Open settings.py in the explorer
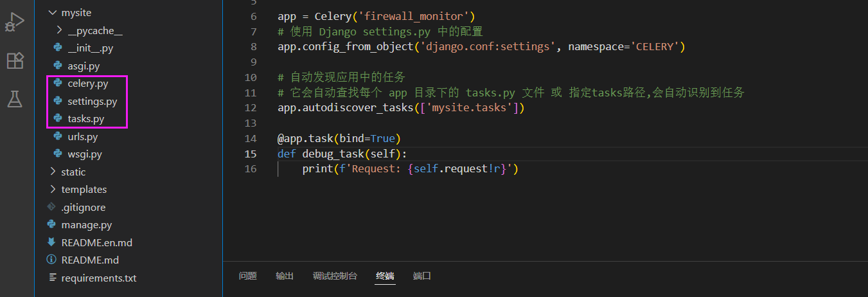Viewport: 868px width, 297px height. tap(92, 102)
